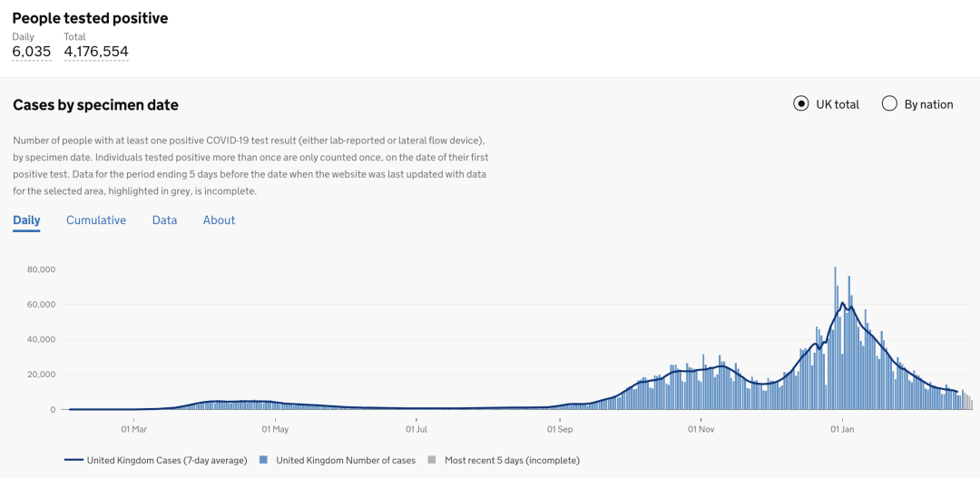Select the Daily tab

click(27, 219)
